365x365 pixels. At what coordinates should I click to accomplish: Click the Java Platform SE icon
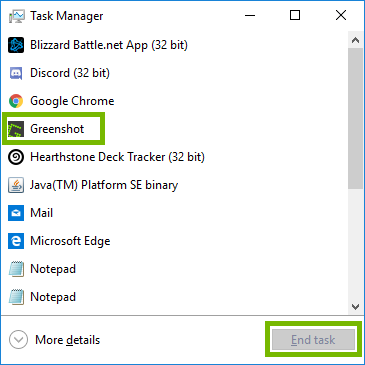(16, 185)
